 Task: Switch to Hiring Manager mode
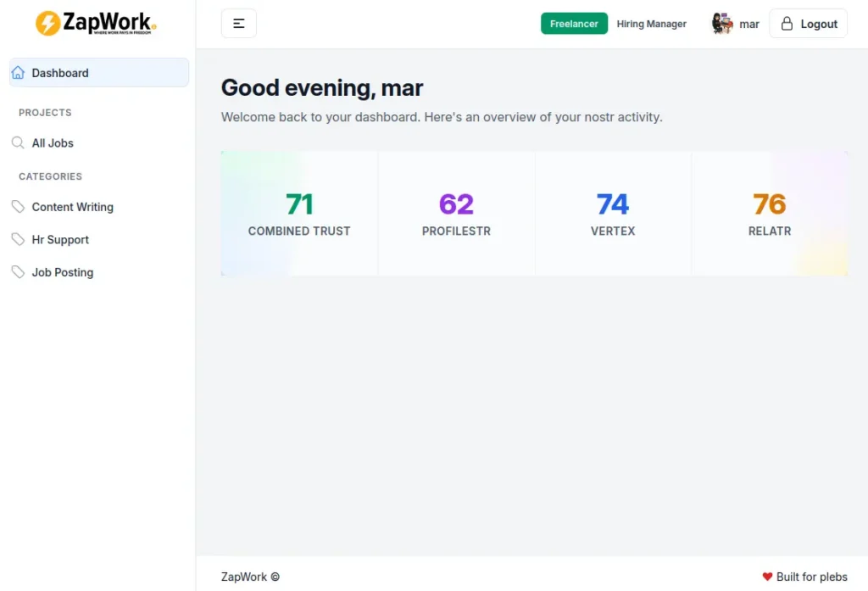[651, 24]
